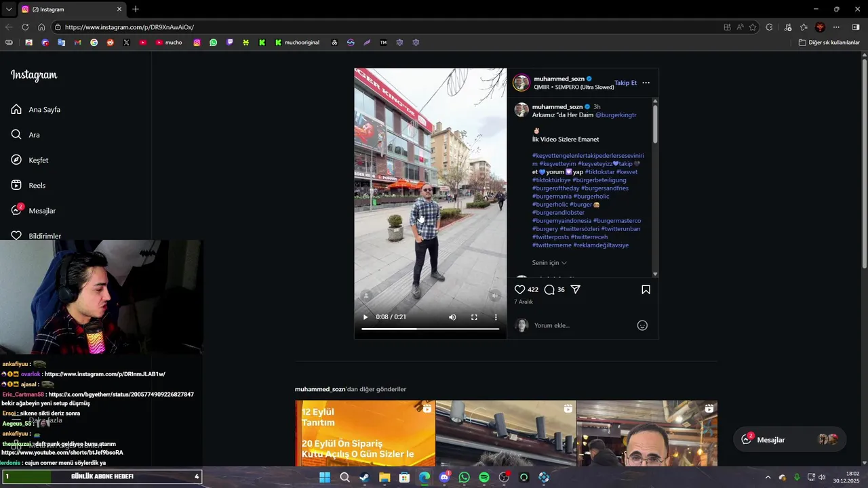Open the WhatsApp bookmark icon
The height and width of the screenshot is (488, 868).
(x=213, y=42)
